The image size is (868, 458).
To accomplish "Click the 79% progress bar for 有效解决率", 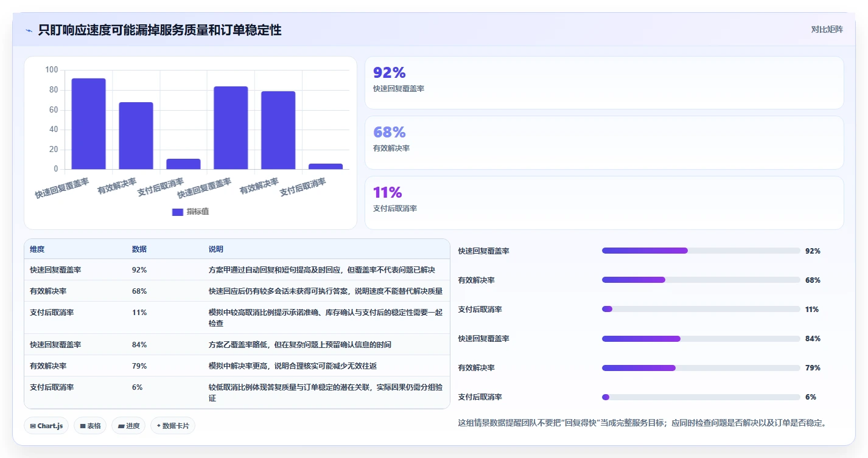I will pyautogui.click(x=701, y=367).
